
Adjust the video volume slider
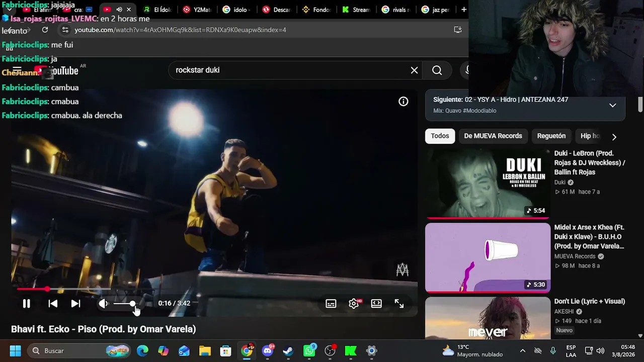[124, 304]
